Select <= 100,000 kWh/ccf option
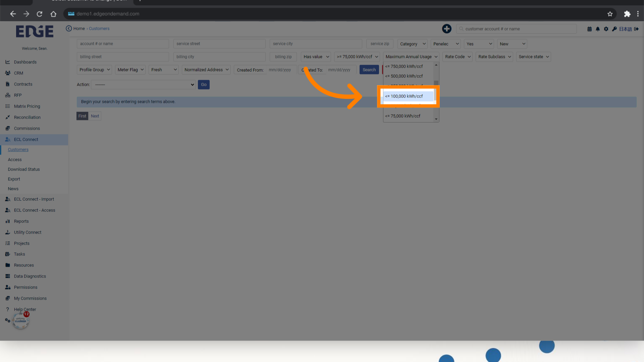Screen dimensions: 644x362 (x=409, y=96)
